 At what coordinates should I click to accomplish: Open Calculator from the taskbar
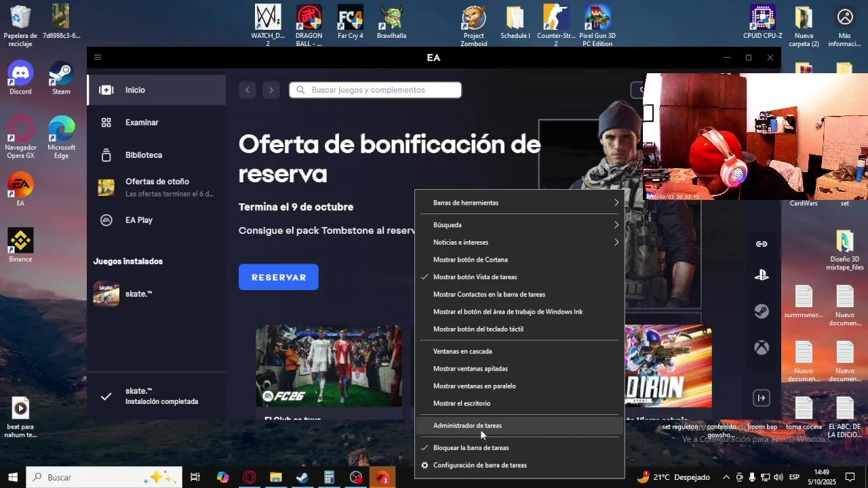pos(329,477)
